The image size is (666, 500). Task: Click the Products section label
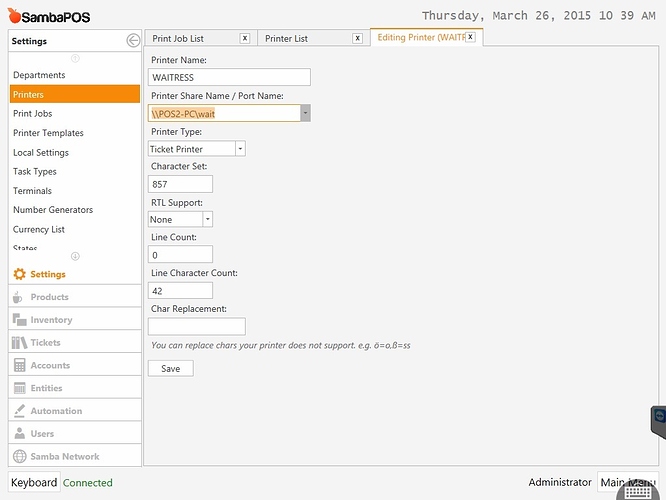49,297
